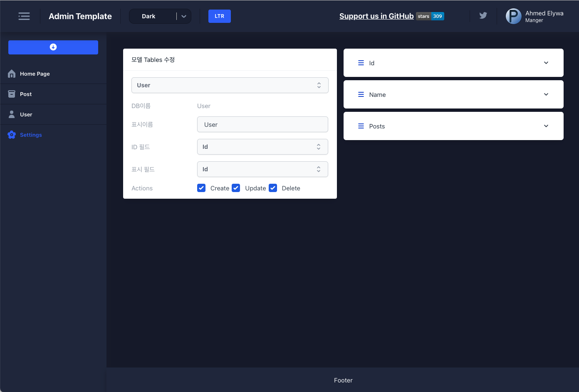Expand the Name field chevron
Viewport: 579px width, 392px height.
click(546, 94)
